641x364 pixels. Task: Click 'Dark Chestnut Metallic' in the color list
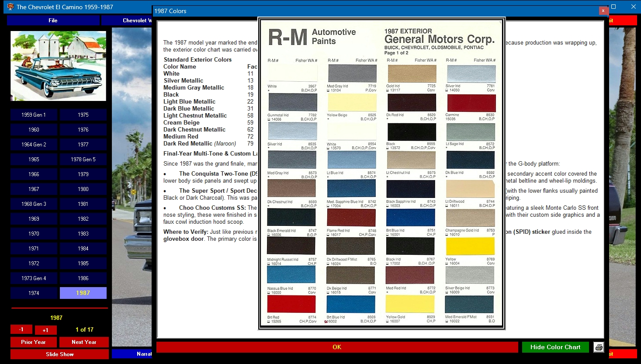194,129
